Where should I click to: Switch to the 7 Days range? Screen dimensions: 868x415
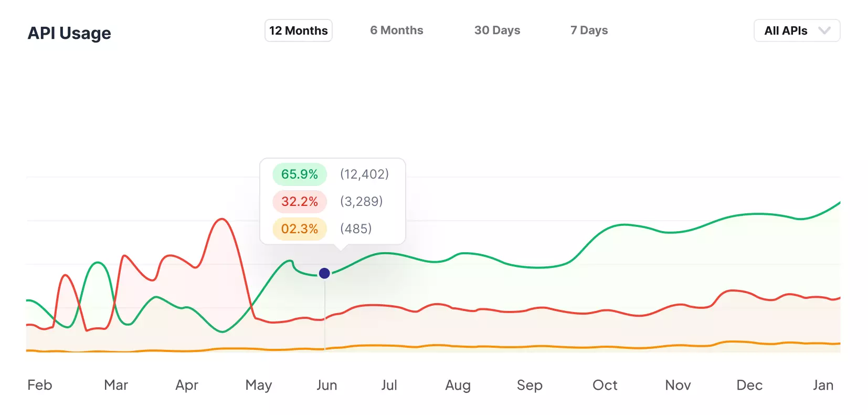point(589,30)
